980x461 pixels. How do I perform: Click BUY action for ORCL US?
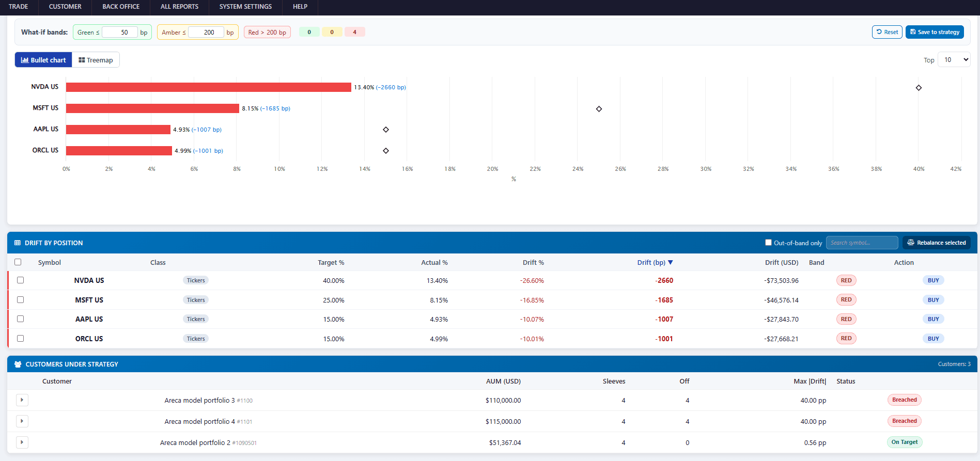tap(933, 339)
